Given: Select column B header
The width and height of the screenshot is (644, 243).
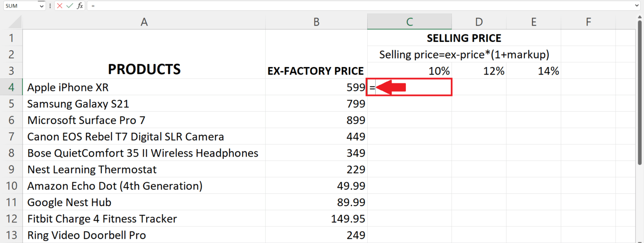Looking at the screenshot, I should tap(316, 21).
